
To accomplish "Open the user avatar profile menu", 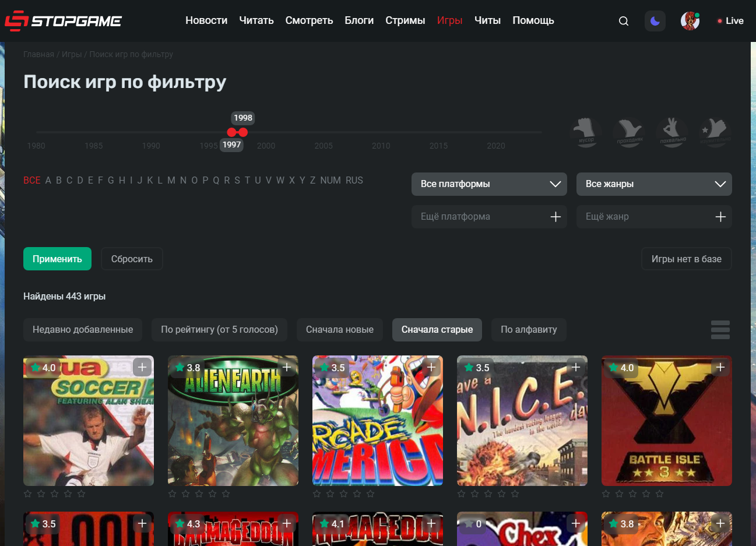I will point(690,21).
